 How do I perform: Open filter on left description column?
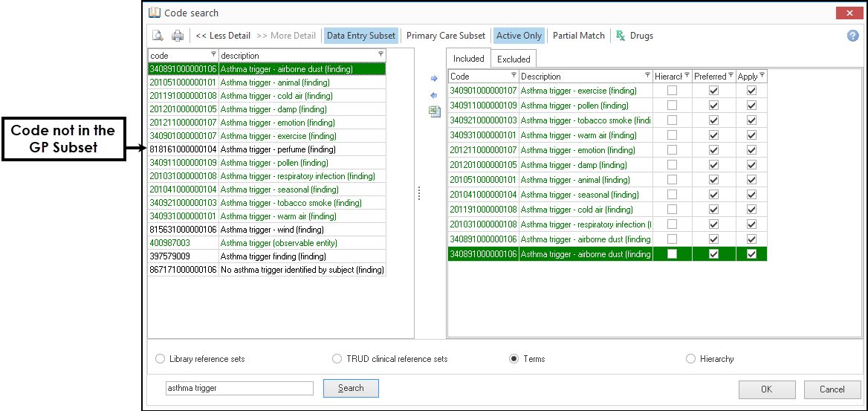point(380,54)
